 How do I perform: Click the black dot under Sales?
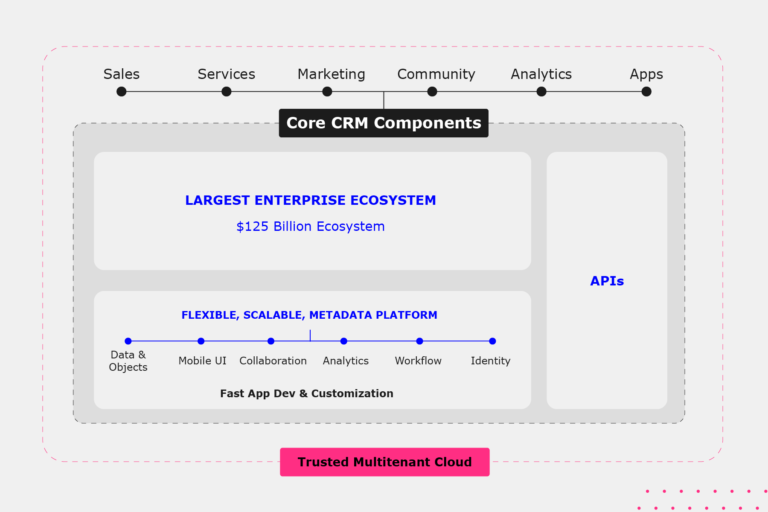[x=121, y=91]
